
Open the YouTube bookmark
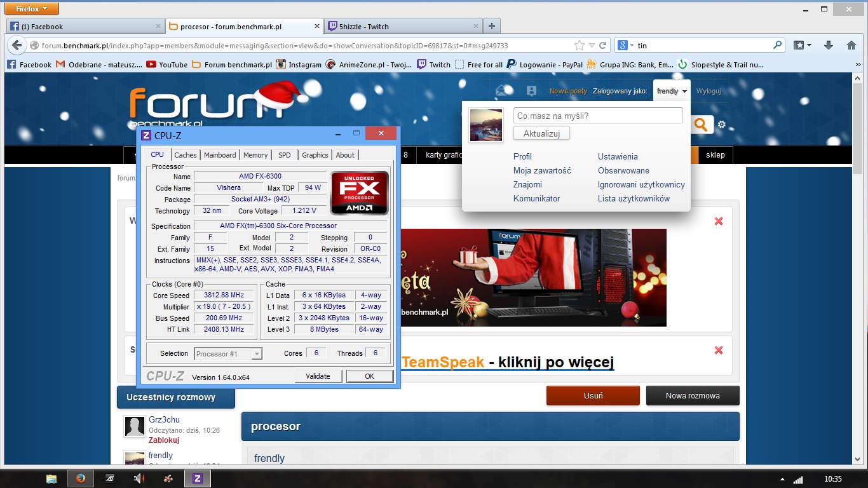click(166, 65)
